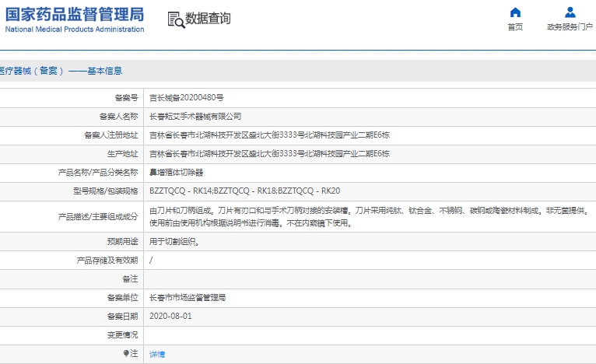Screen dimensions: 596x364
Task: Open the 政务服务门户 person icon
Action: (x=570, y=12)
